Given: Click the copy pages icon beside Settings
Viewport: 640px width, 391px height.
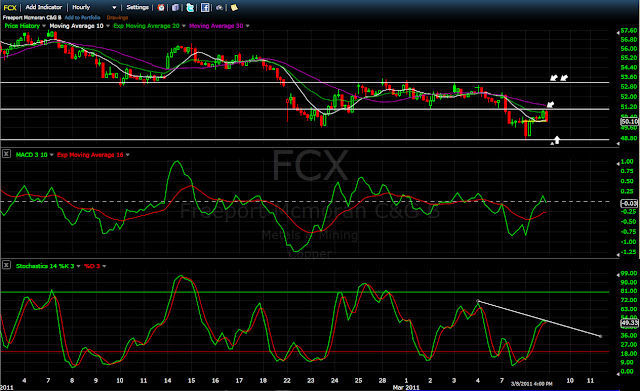Looking at the screenshot, I should [x=176, y=7].
